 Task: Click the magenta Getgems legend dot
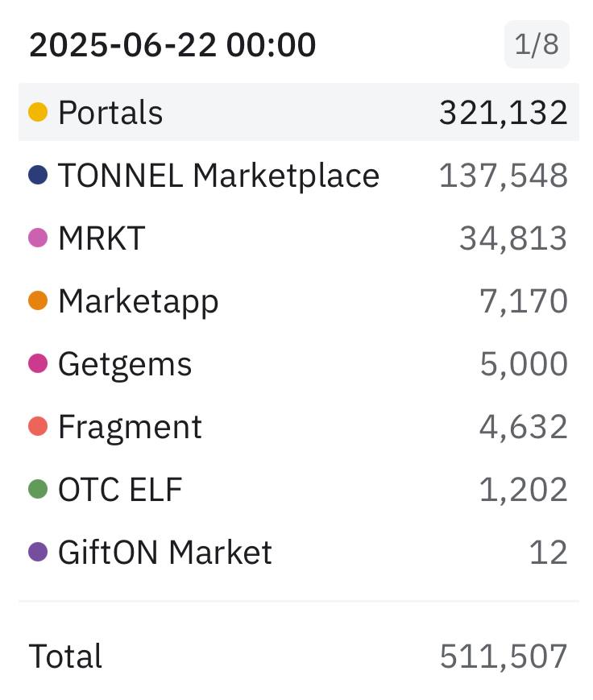[38, 363]
